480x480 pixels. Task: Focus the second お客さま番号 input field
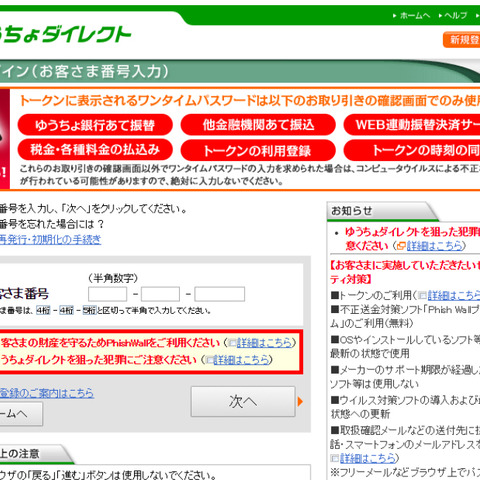click(x=160, y=294)
